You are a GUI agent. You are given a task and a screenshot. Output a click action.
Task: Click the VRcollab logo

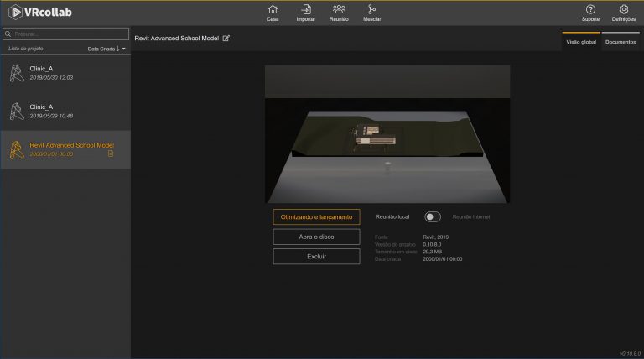pyautogui.click(x=40, y=13)
